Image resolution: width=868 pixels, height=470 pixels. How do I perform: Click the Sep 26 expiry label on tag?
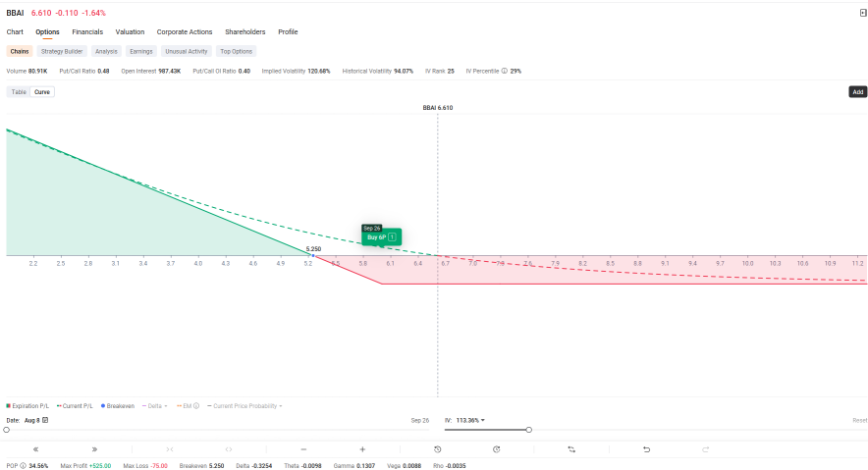pyautogui.click(x=372, y=228)
